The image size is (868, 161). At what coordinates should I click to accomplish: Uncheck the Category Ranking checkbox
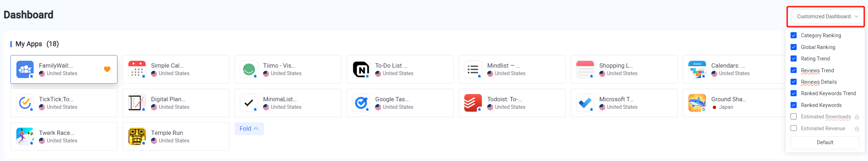click(794, 35)
